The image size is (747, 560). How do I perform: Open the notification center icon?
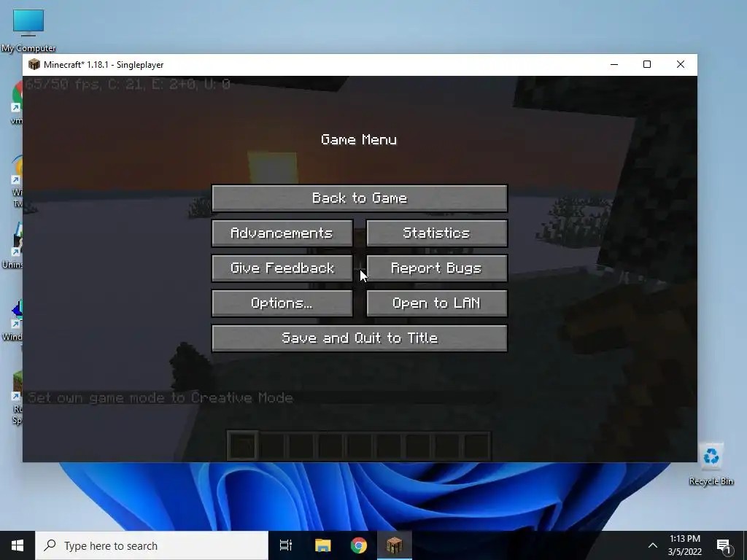[x=724, y=545]
